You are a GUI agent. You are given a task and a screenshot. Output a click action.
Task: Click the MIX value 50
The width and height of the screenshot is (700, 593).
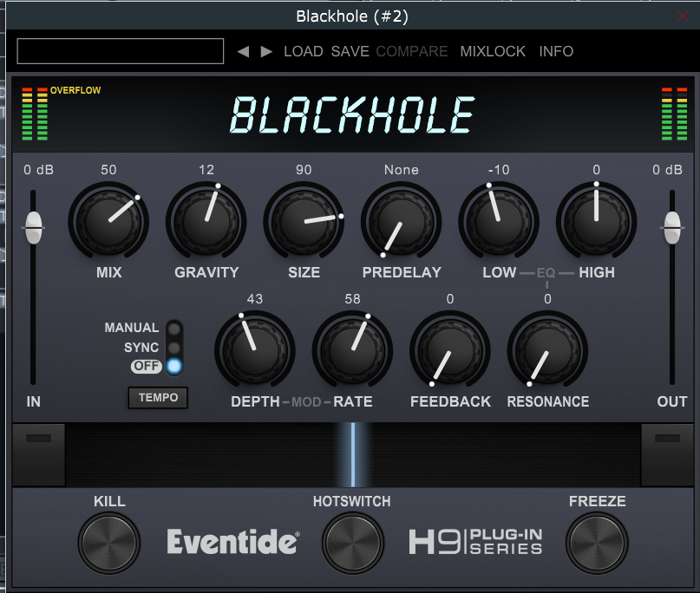108,170
